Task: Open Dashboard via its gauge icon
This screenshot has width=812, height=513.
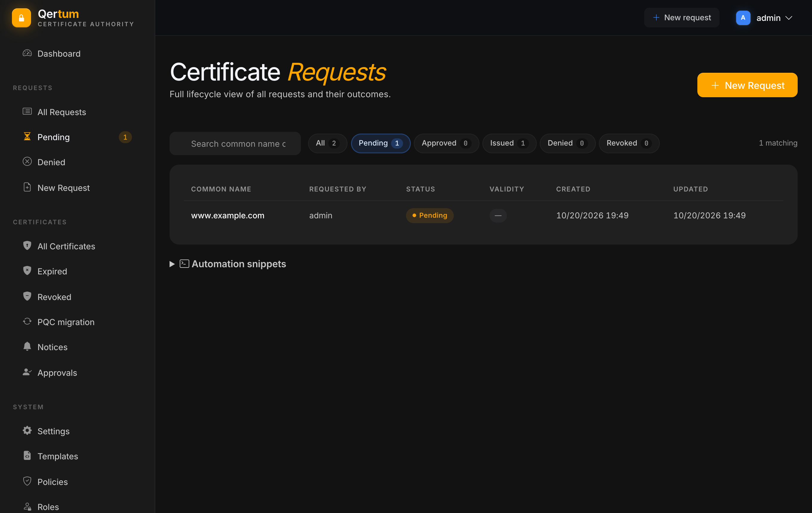Action: 27,53
